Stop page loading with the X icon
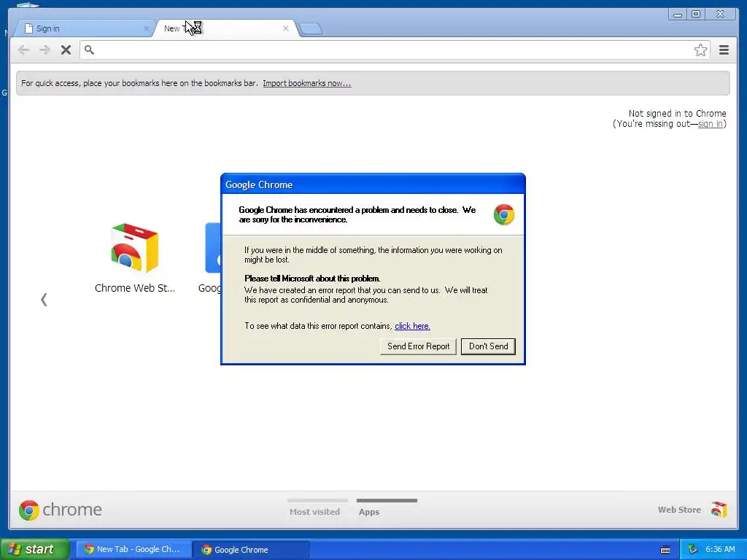This screenshot has width=747, height=560. point(66,50)
